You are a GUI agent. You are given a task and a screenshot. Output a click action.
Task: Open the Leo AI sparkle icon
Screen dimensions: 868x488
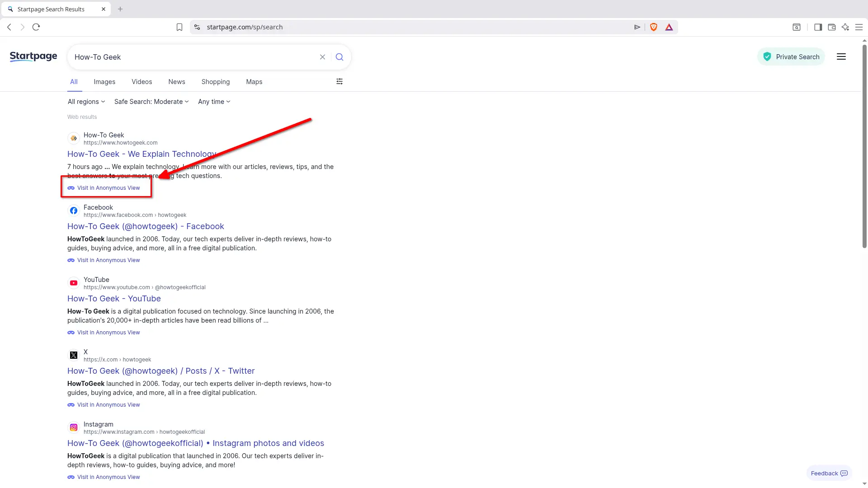(x=845, y=27)
